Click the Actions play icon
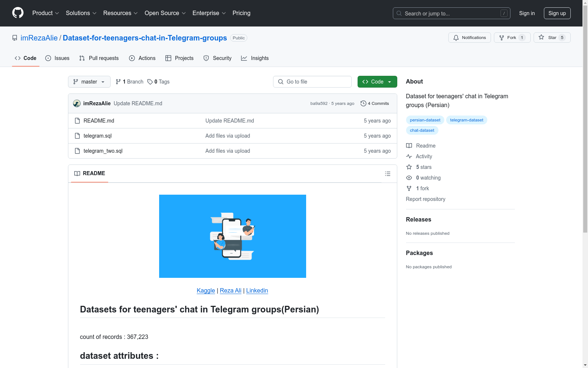The height and width of the screenshot is (368, 588). (x=132, y=58)
